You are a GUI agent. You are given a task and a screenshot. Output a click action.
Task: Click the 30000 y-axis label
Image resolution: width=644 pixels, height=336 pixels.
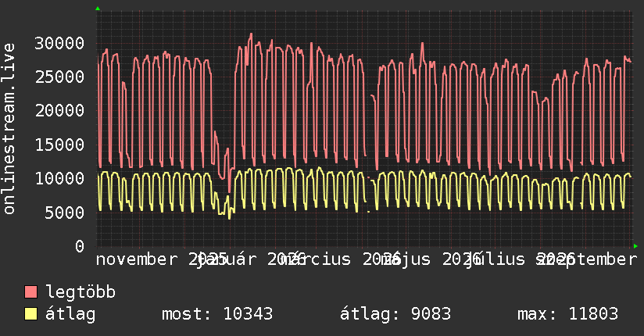59,43
